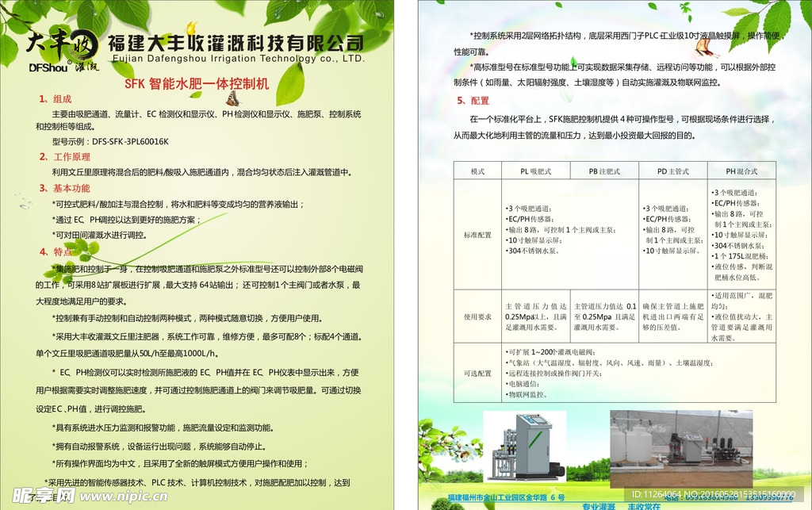Click the line *所有操作界面均为中文

[180, 464]
